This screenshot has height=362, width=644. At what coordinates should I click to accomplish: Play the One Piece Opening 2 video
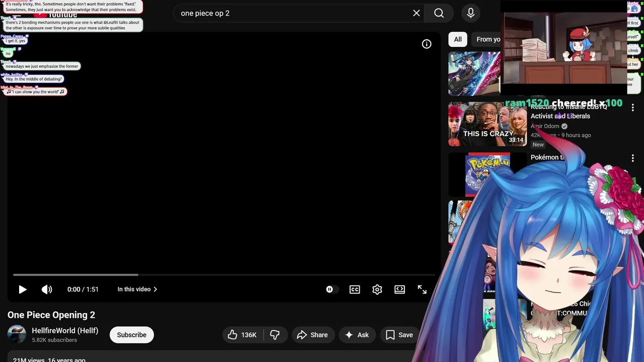[x=23, y=290]
